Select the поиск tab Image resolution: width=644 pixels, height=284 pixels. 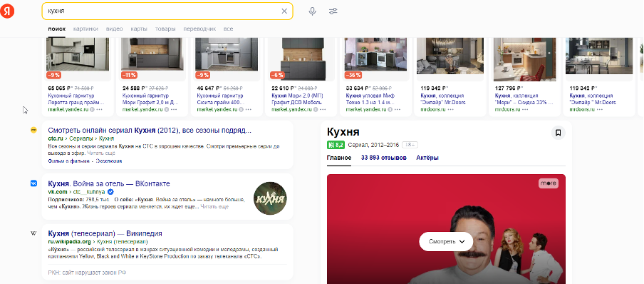(57, 29)
